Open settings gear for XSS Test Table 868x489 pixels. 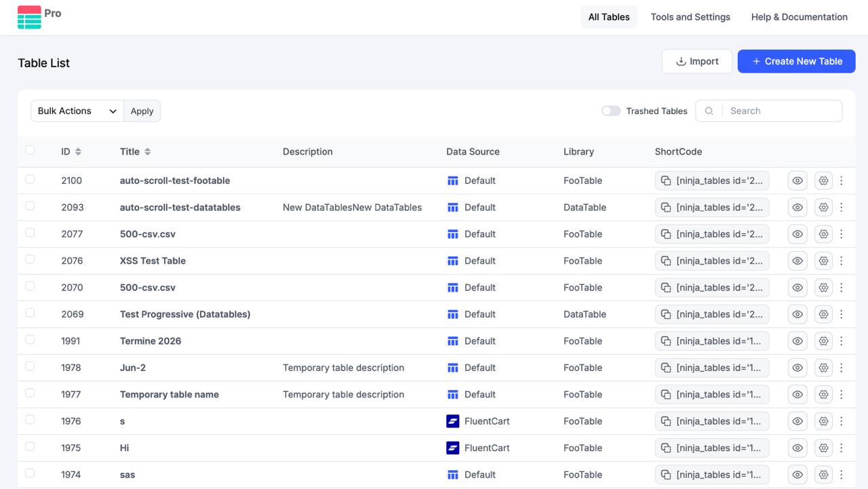[x=823, y=260]
